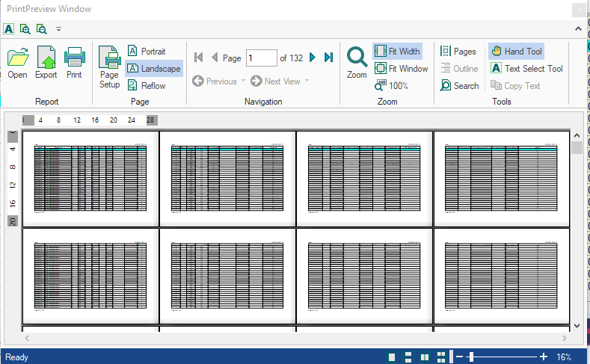The height and width of the screenshot is (364, 590).
Task: Toggle Fit Window zoom mode
Action: point(401,69)
